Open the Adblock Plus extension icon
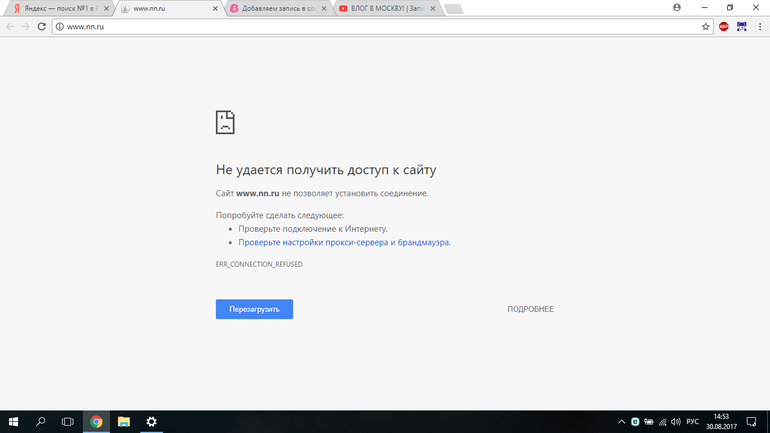770x433 pixels. (723, 27)
